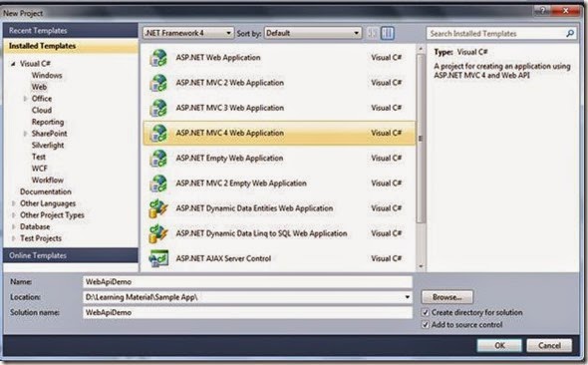Open the Sort by Default dropdown
This screenshot has height=365, width=588.
tap(313, 33)
